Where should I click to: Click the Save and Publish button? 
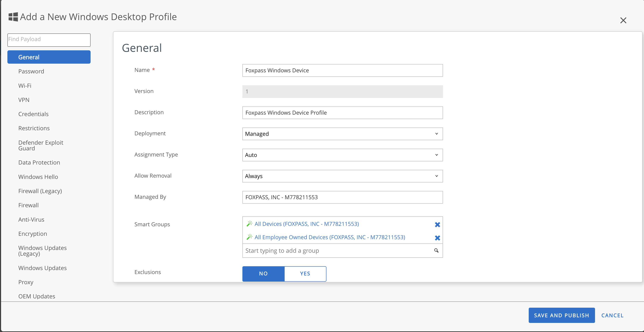tap(561, 316)
